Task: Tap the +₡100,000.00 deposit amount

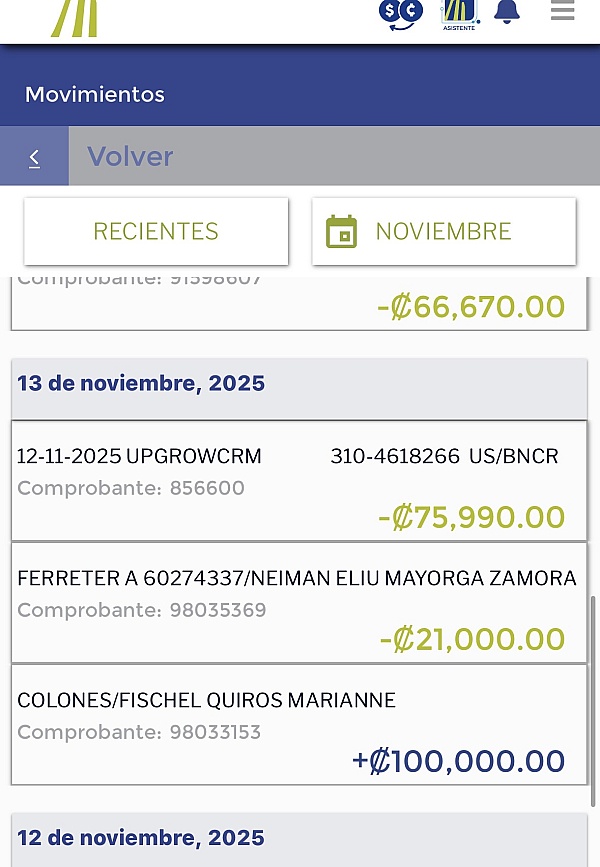Action: click(x=458, y=761)
